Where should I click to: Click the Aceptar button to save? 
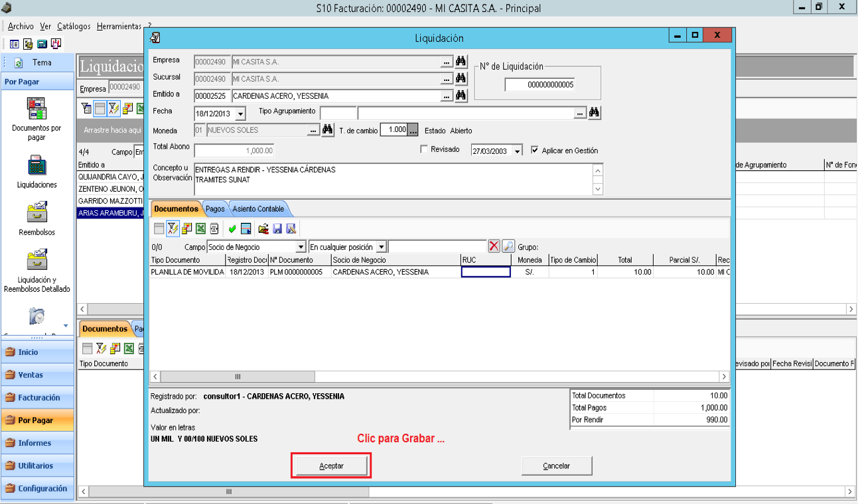tap(331, 466)
